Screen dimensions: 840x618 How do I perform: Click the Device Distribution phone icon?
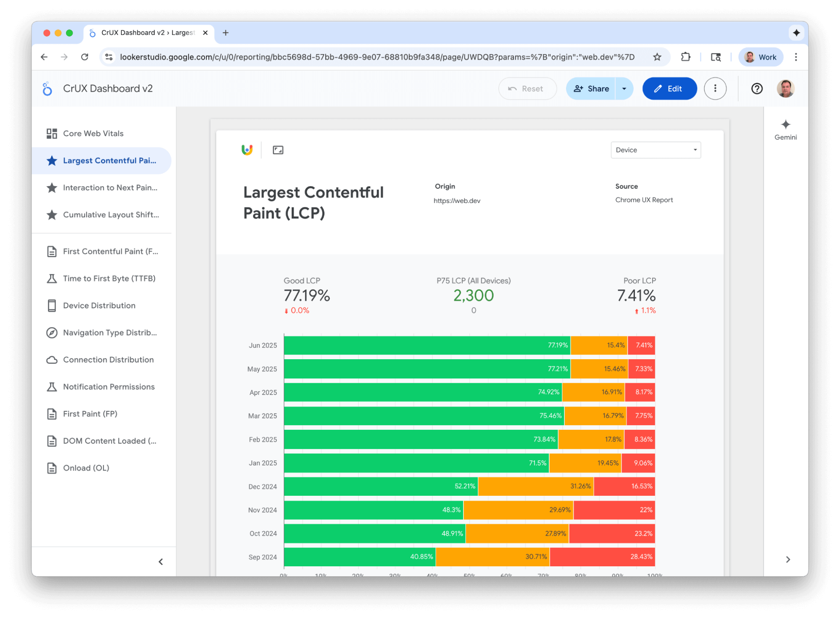pos(52,305)
